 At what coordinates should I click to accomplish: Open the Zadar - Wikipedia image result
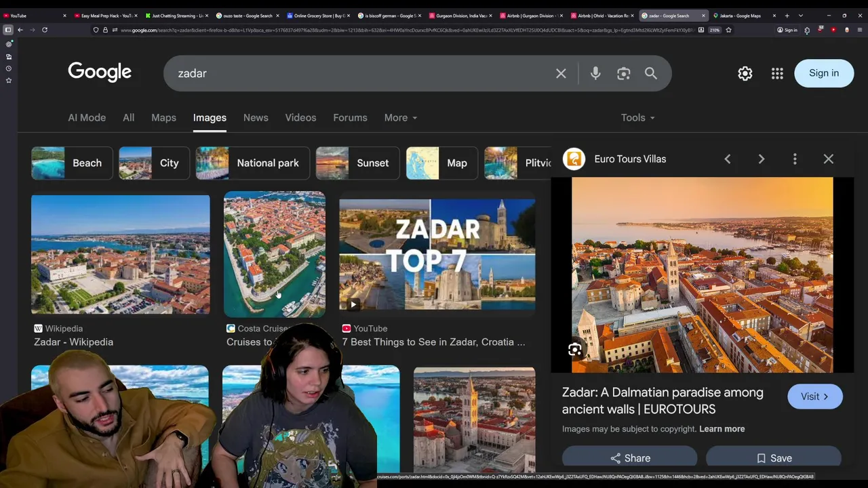click(x=121, y=254)
